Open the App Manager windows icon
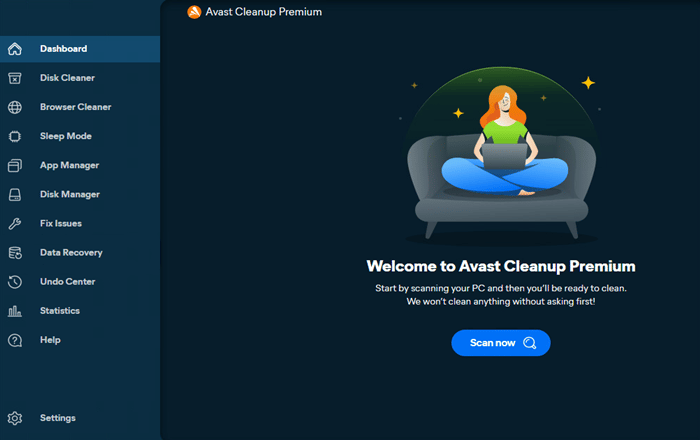700x440 pixels. click(x=15, y=166)
